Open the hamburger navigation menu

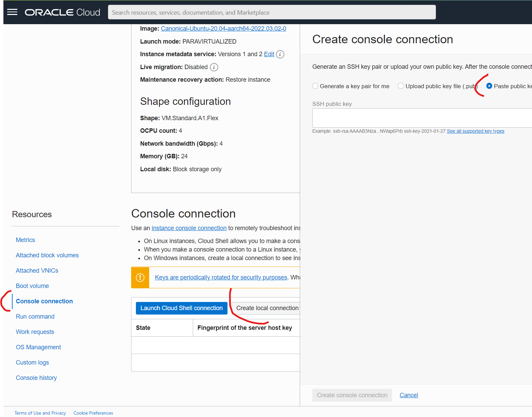click(x=12, y=12)
